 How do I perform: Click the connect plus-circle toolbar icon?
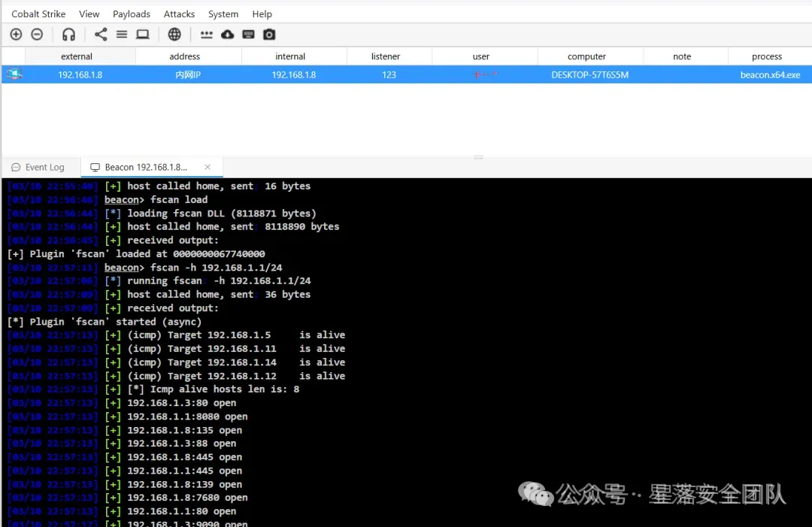16,34
